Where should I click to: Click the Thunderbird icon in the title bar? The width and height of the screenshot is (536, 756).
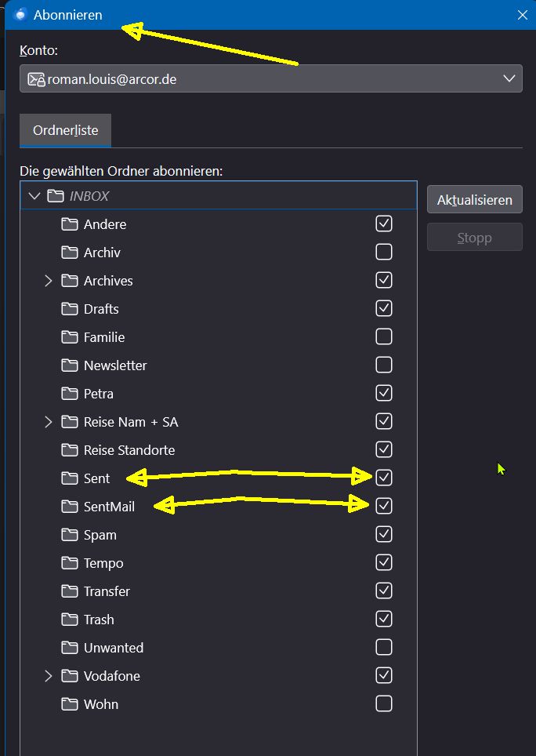point(20,14)
